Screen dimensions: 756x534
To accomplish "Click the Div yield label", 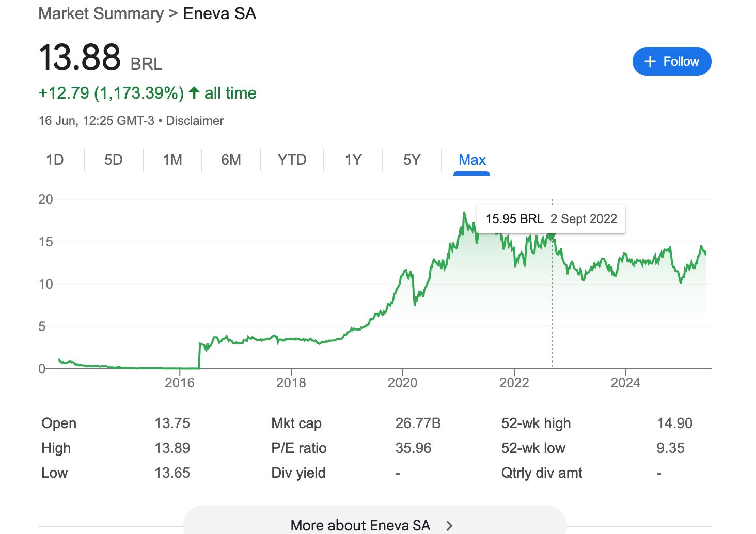I will [298, 473].
